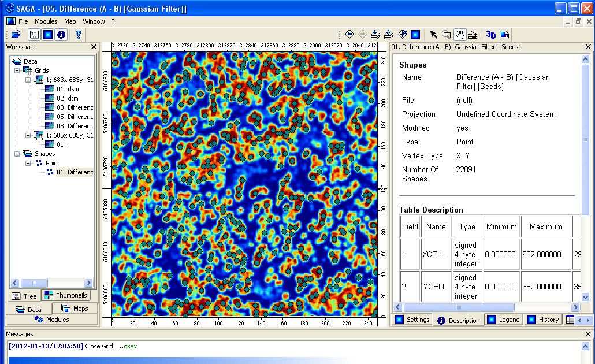This screenshot has height=364, width=595.
Task: Toggle the Messages info icon
Action: (61, 35)
